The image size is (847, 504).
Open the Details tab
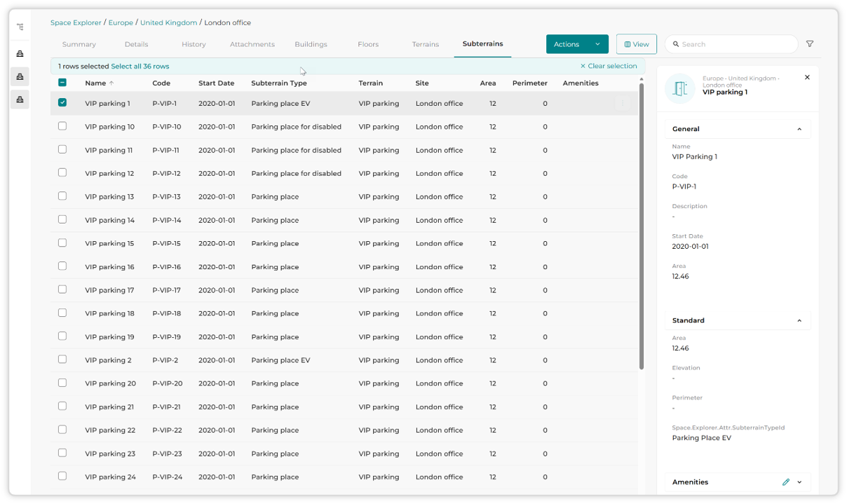point(137,44)
